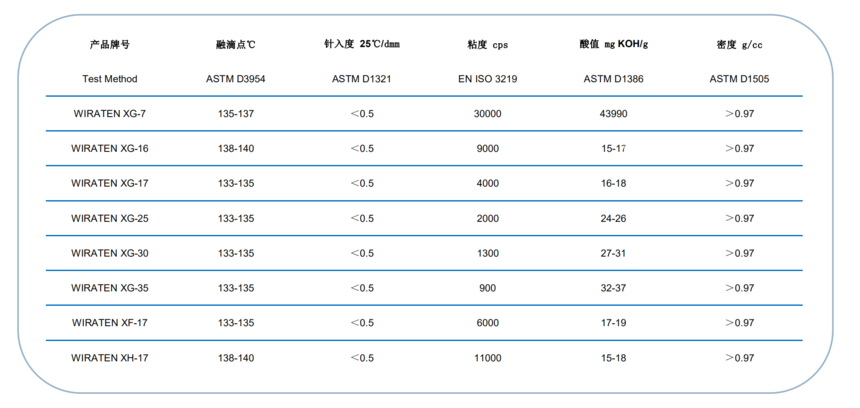
Task: Select >0.97 density in XG-7 row
Action: (740, 114)
